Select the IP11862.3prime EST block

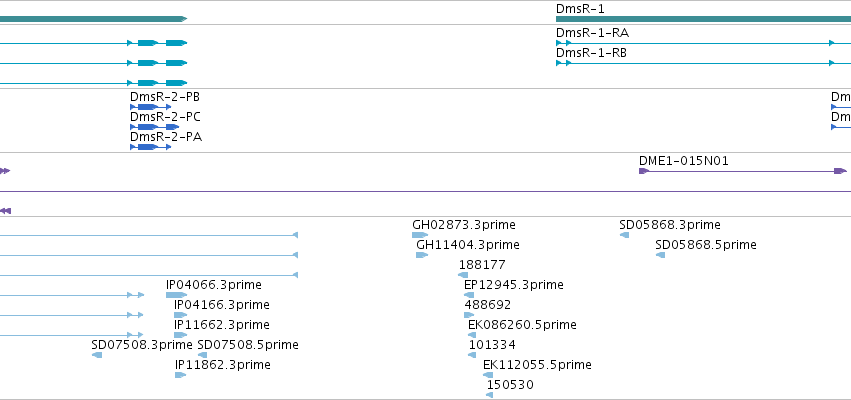(180, 375)
